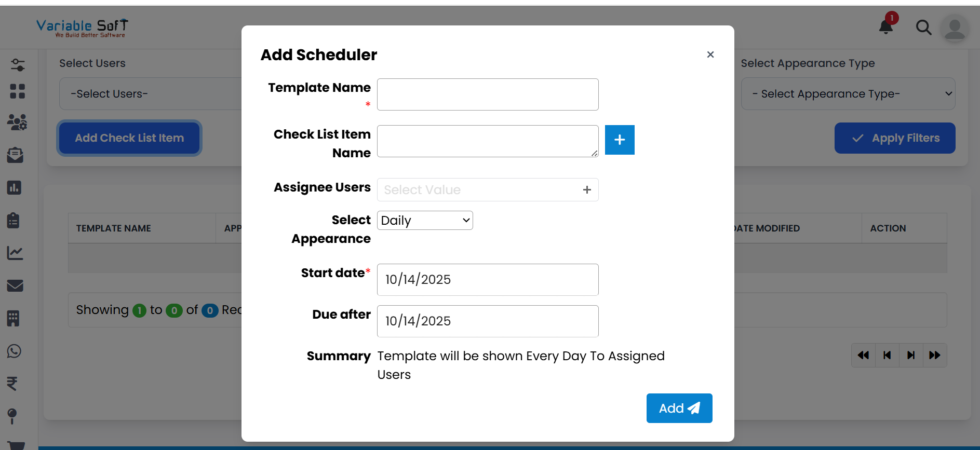The height and width of the screenshot is (450, 980).
Task: Go to next page arrow
Action: coord(911,355)
